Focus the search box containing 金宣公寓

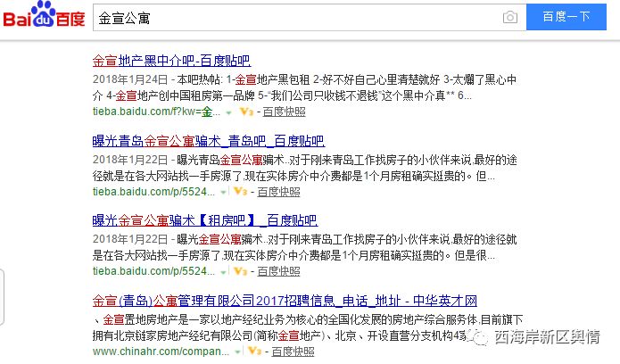pyautogui.click(x=310, y=18)
